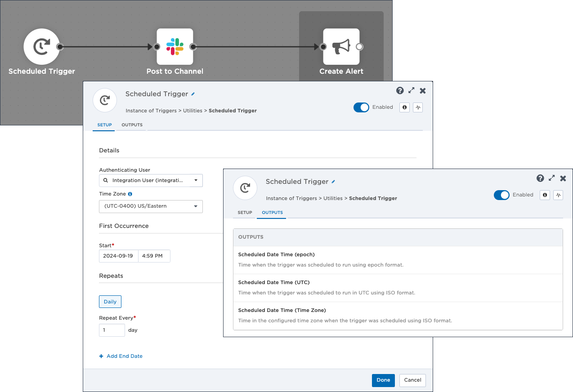Click the Repeat Every number field
This screenshot has width=573, height=392.
click(112, 330)
